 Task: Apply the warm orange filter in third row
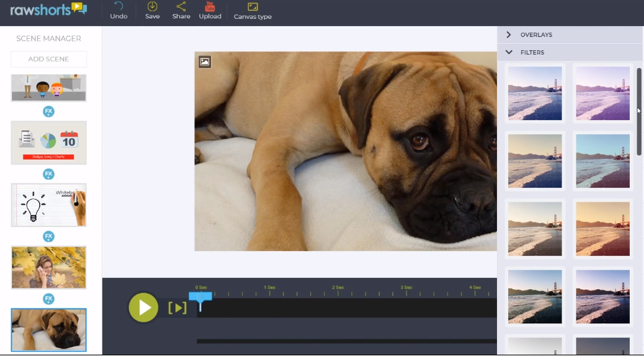point(603,229)
